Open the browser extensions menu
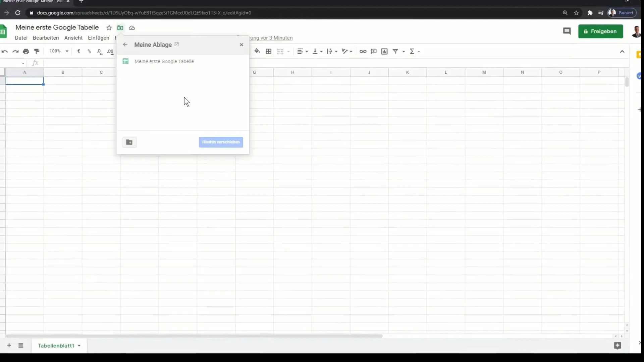 pyautogui.click(x=590, y=13)
